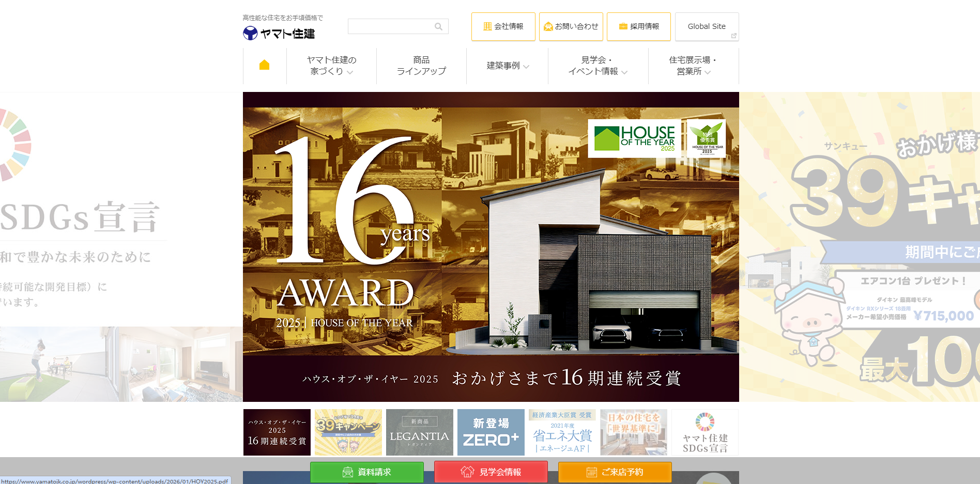Click the yellow home icon in navigation
The image size is (980, 484).
click(264, 65)
